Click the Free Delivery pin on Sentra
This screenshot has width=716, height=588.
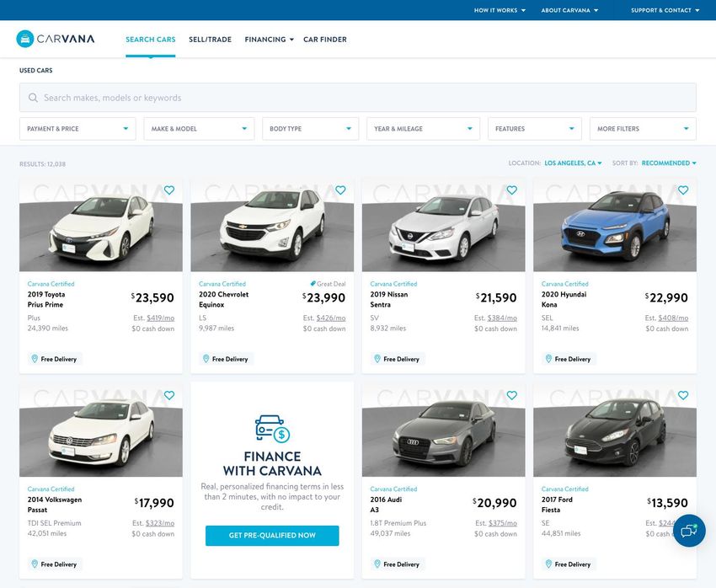point(377,359)
